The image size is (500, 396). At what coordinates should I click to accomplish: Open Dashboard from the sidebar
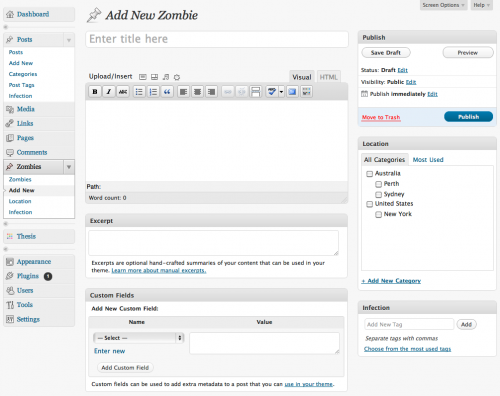tap(33, 14)
